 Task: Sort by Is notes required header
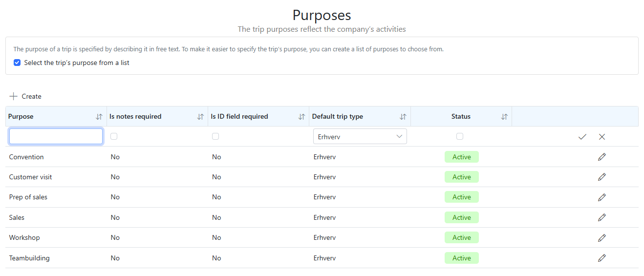click(200, 117)
